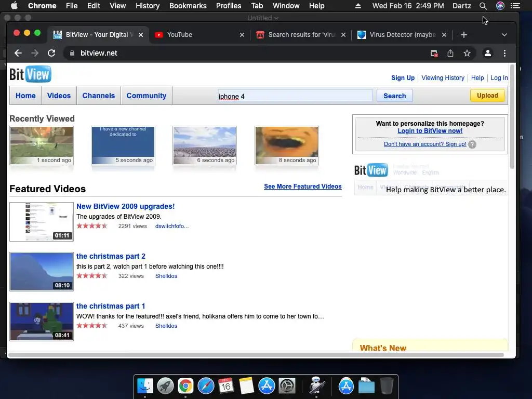The height and width of the screenshot is (399, 532).
Task: Click Spotlight search icon in menu bar
Action: click(483, 6)
